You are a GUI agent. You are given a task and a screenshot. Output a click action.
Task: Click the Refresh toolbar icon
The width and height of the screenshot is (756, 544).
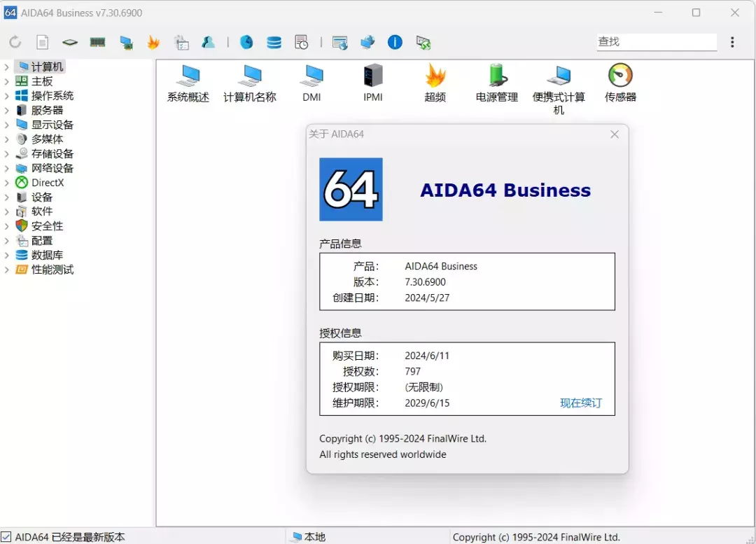coord(15,43)
